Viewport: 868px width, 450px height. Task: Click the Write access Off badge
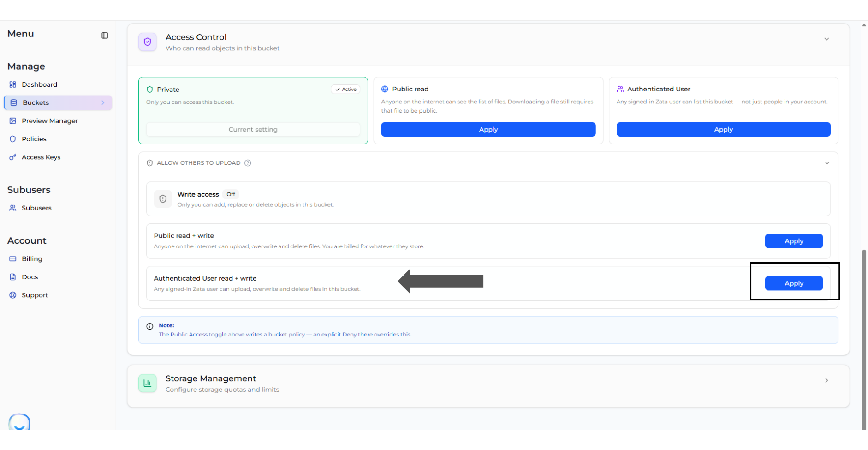tap(231, 194)
